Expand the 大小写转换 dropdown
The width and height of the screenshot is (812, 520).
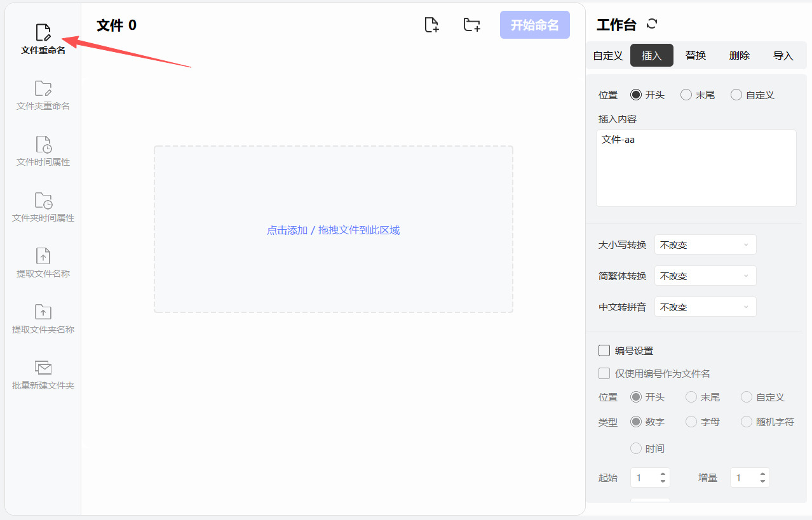[x=705, y=244]
